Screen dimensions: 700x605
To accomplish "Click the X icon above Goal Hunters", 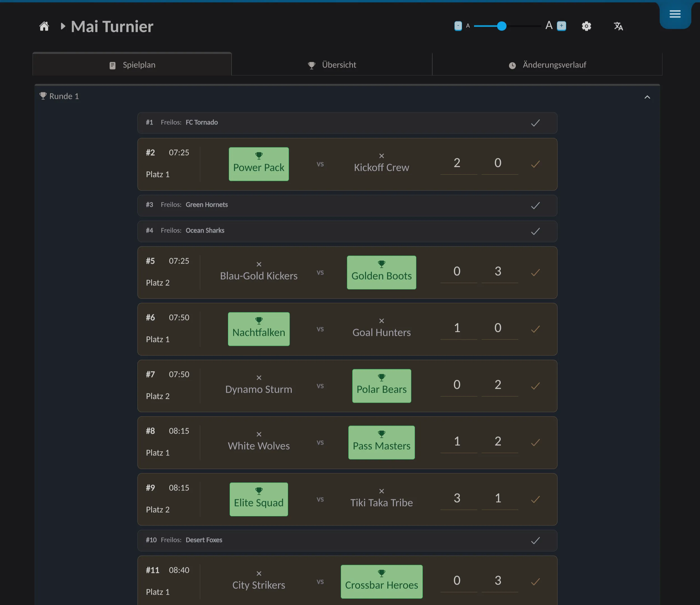I will 381,321.
